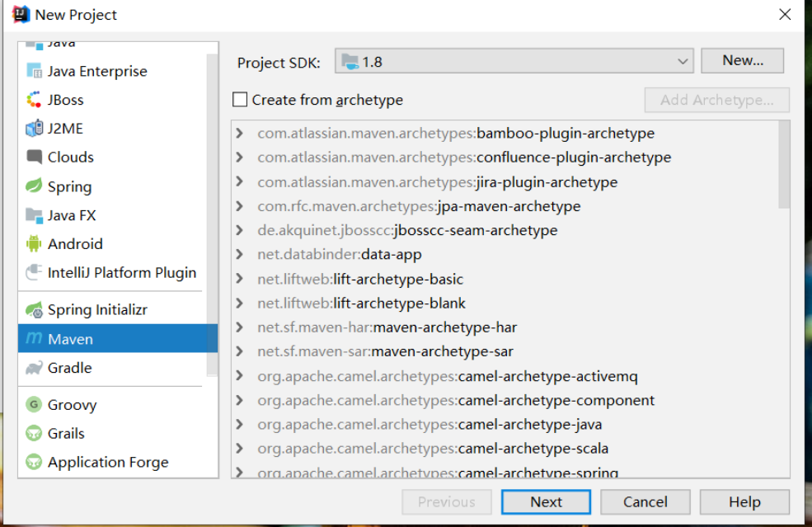Select the Groovy icon in sidebar
812x527 pixels.
pos(34,405)
